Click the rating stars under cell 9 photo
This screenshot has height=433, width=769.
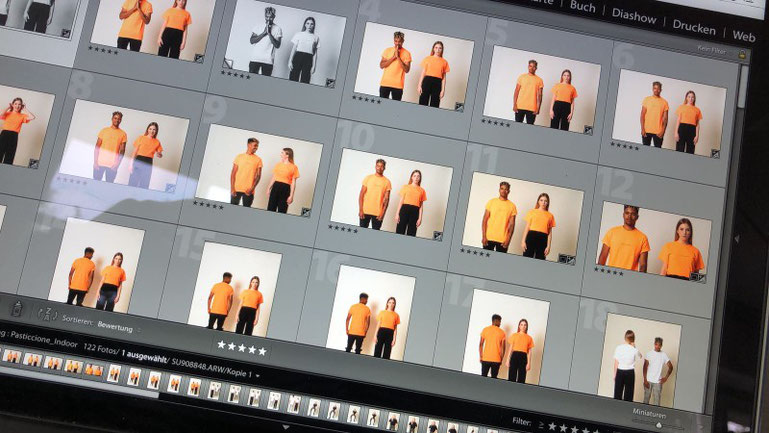208,205
